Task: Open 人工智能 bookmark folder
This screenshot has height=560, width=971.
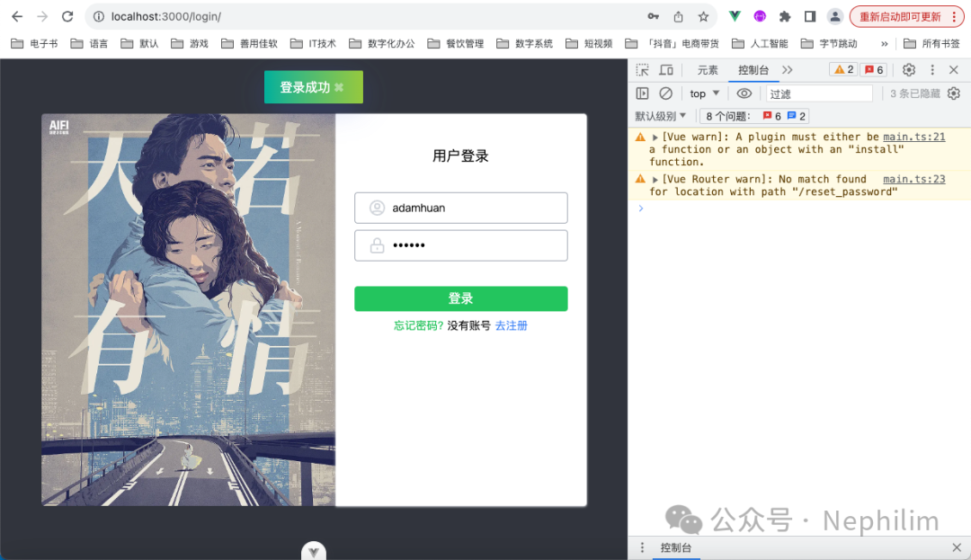Action: coord(760,43)
